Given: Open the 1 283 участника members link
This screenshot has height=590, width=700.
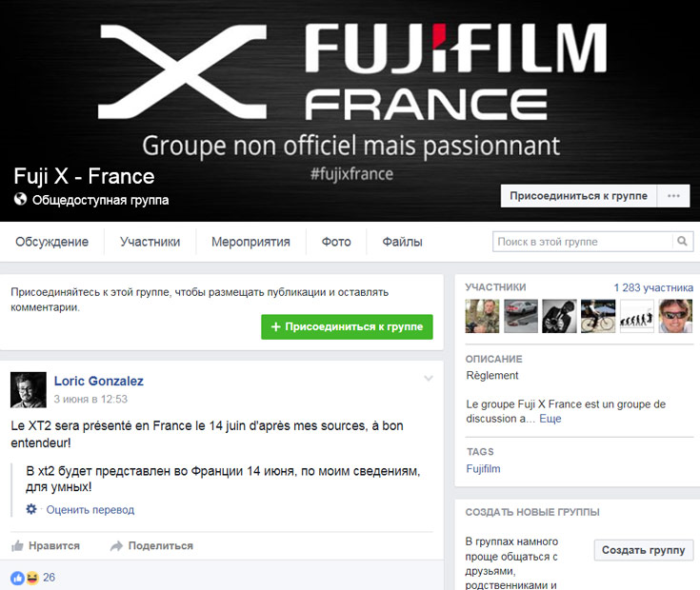Looking at the screenshot, I should (653, 287).
